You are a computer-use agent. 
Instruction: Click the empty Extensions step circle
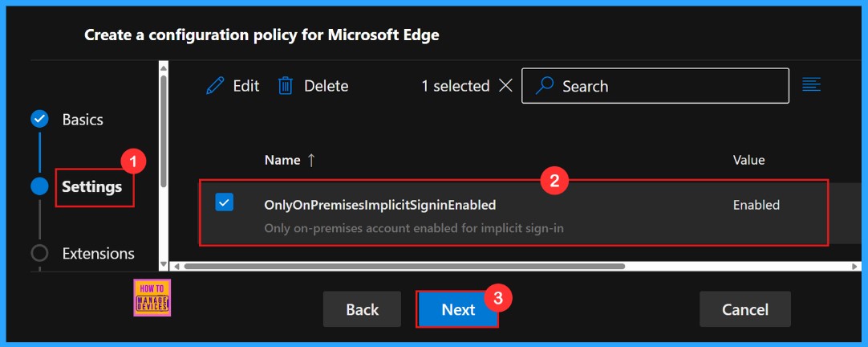pyautogui.click(x=39, y=253)
